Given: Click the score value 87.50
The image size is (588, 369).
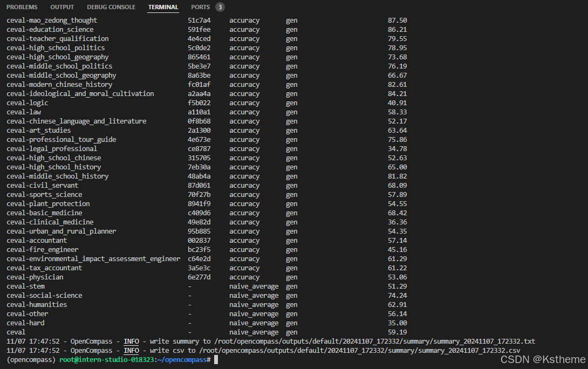Looking at the screenshot, I should click(398, 20).
